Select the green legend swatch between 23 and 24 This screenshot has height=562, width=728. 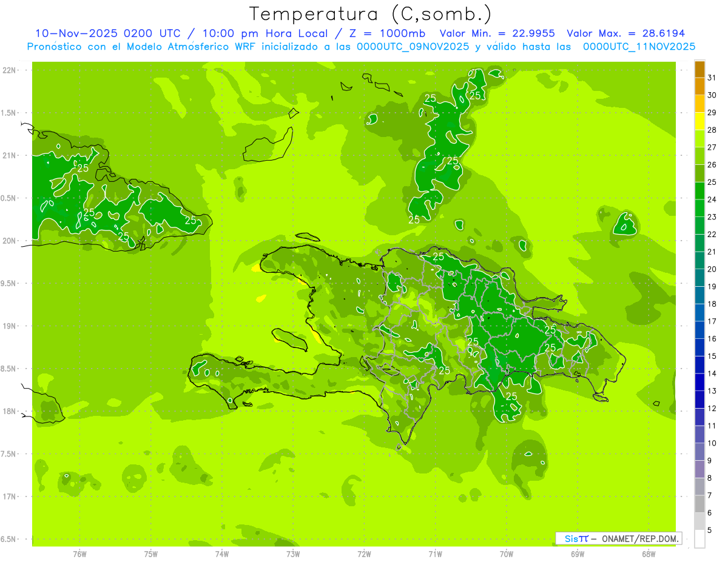click(699, 209)
